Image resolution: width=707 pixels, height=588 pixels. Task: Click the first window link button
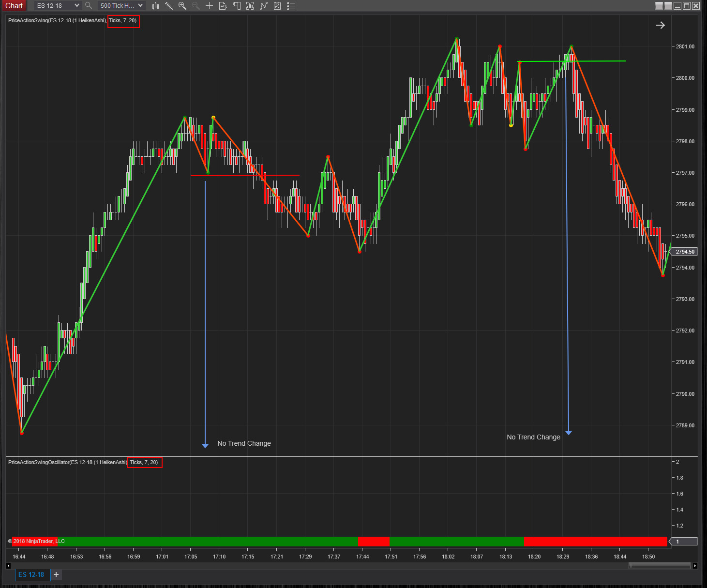[659, 6]
